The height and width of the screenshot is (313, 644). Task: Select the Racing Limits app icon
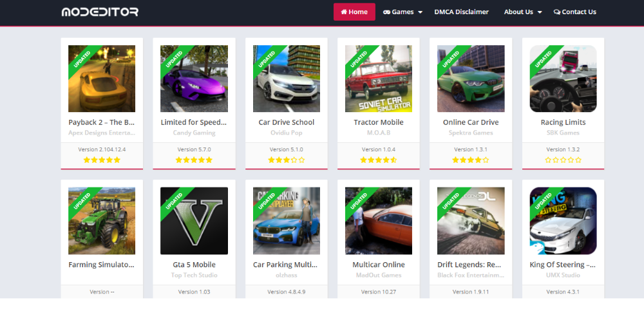pyautogui.click(x=563, y=79)
